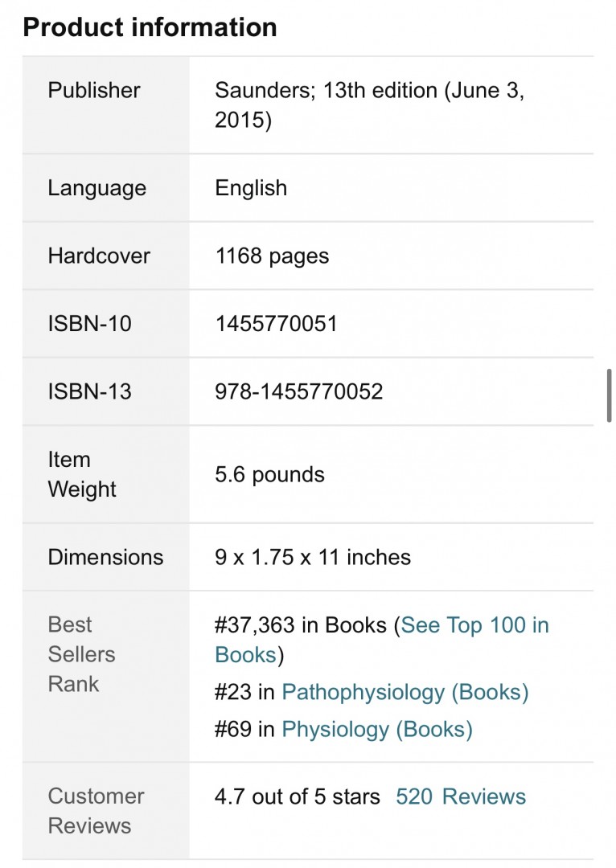The height and width of the screenshot is (868, 616).
Task: Click the Dimensions value 9 x 1.75 x 11 inches
Action: pyautogui.click(x=313, y=557)
